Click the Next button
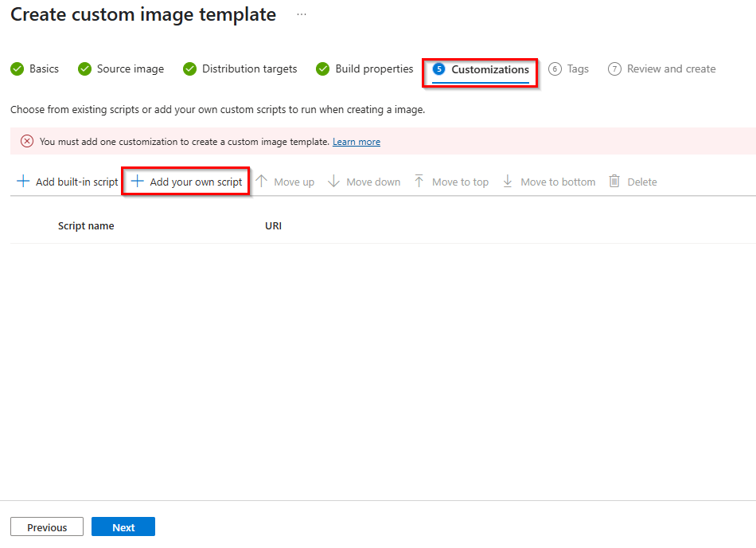The image size is (756, 548). [x=123, y=526]
